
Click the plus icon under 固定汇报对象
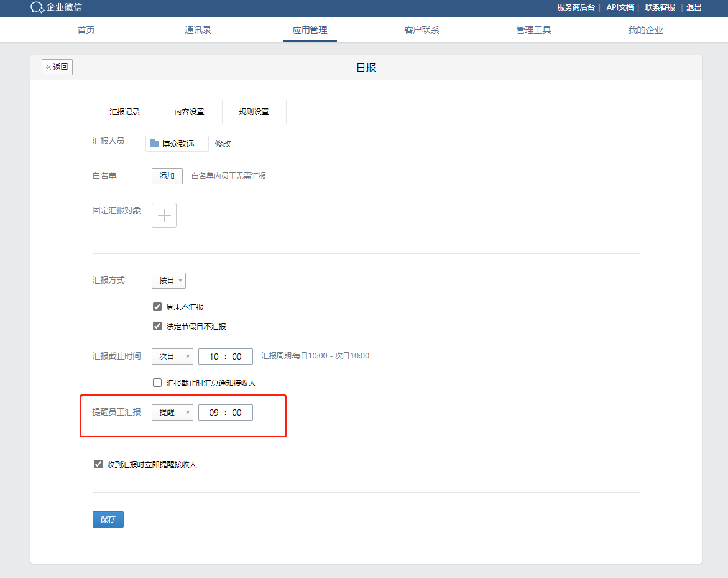coord(164,215)
